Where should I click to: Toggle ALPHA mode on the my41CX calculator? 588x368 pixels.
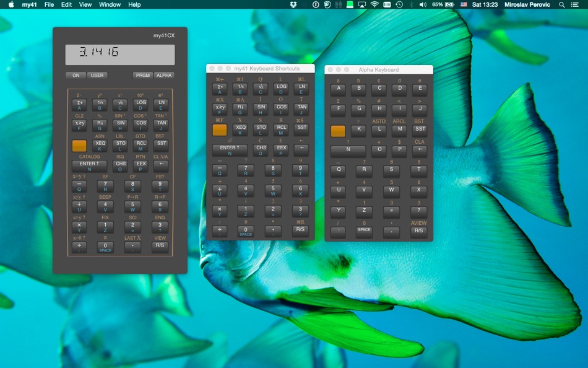tap(164, 75)
